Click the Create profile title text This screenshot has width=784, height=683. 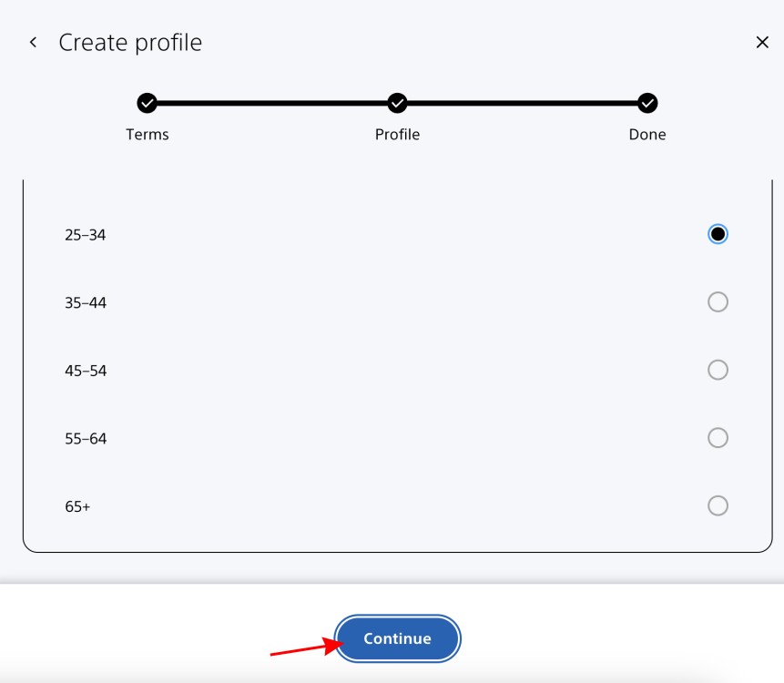(x=130, y=42)
